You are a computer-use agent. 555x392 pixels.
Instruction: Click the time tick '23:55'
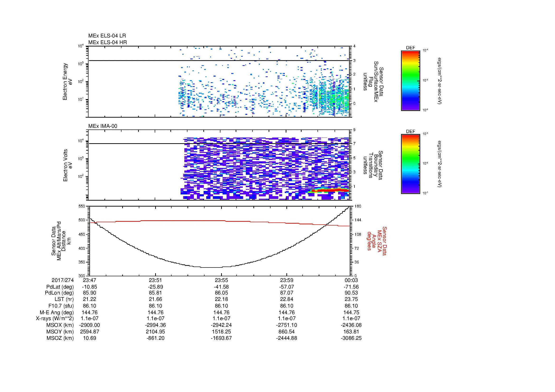click(221, 280)
